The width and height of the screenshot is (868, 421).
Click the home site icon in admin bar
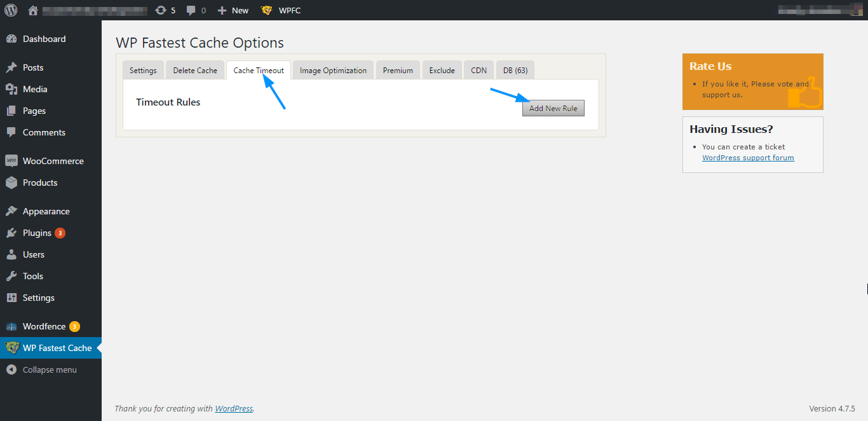point(33,10)
